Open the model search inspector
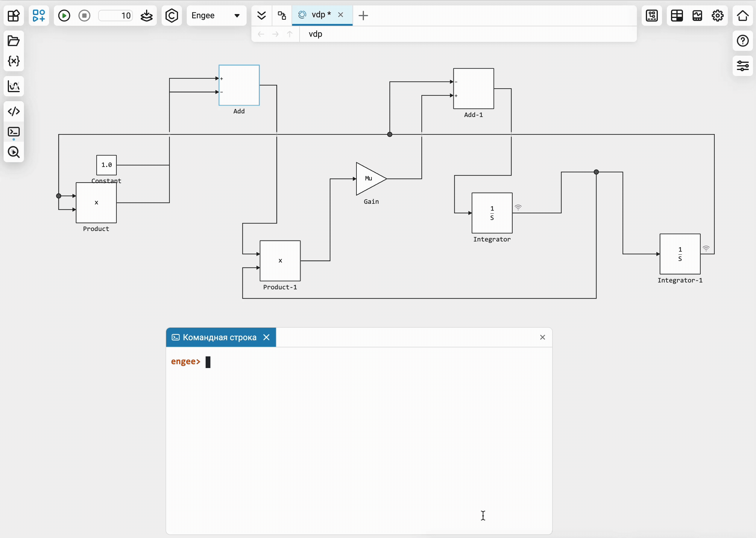This screenshot has width=756, height=538. tap(13, 152)
